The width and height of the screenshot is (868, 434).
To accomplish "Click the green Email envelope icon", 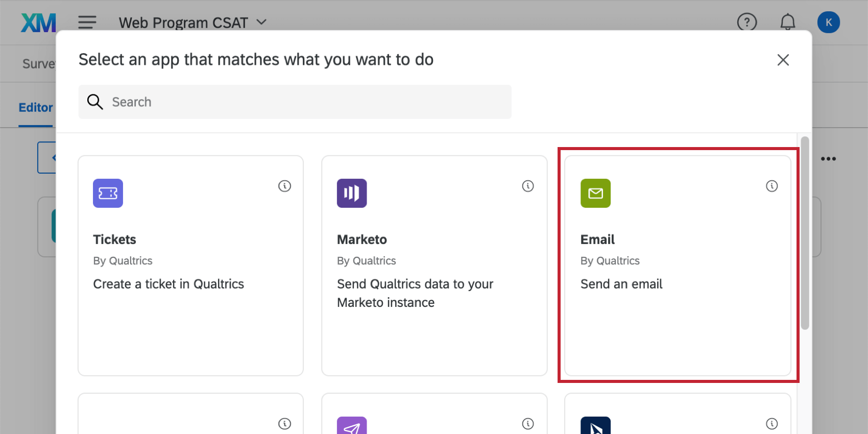I will (595, 193).
